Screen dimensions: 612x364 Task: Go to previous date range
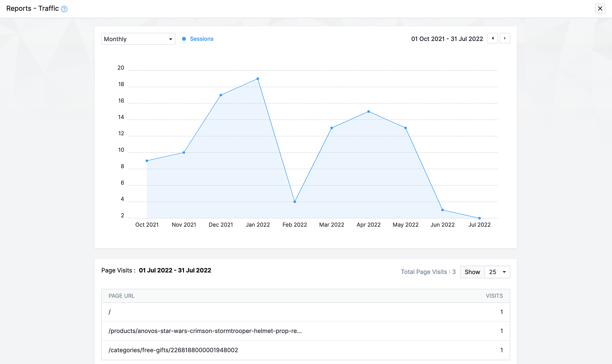click(492, 39)
